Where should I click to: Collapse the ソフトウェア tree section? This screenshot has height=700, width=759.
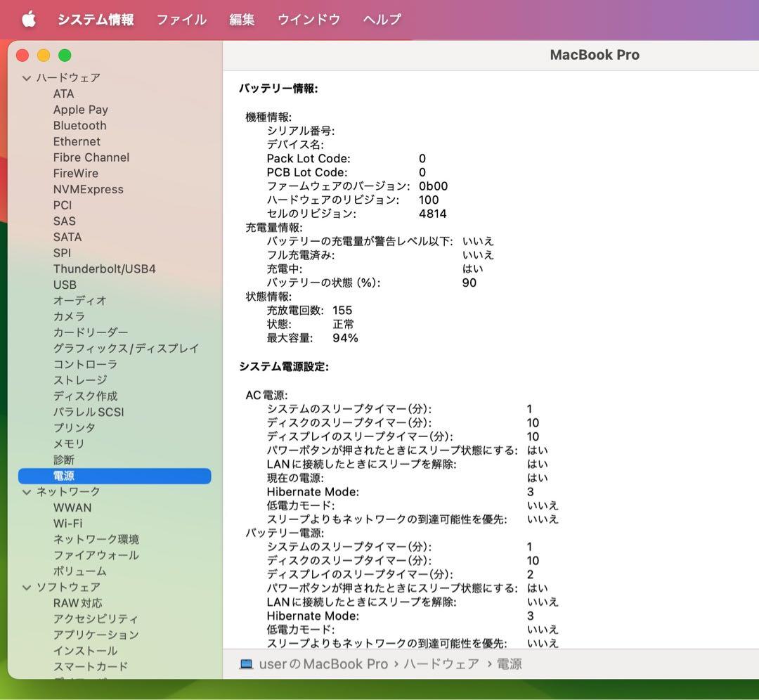pos(26,587)
